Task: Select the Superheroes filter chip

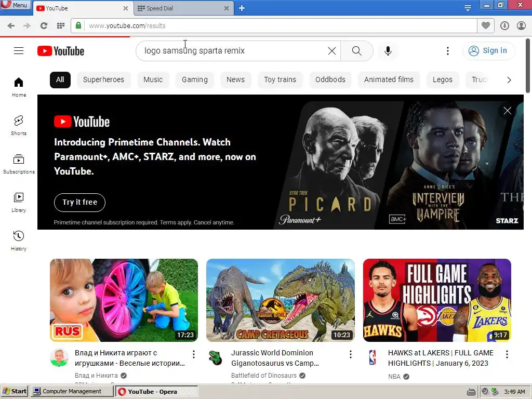Action: 103,79
